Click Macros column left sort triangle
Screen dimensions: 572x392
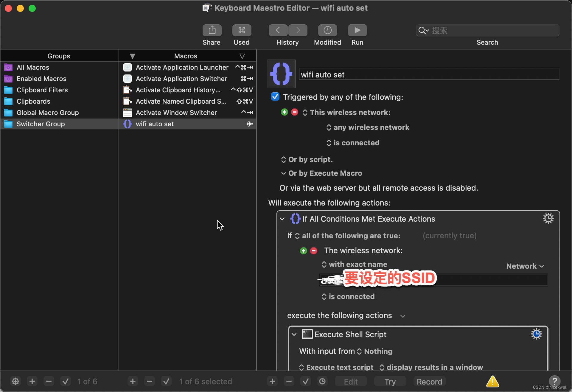(x=133, y=56)
